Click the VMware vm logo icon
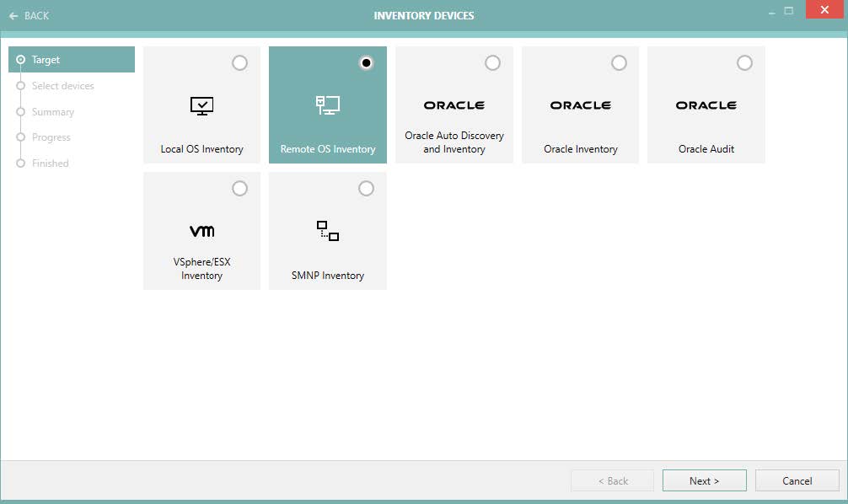 pos(201,231)
